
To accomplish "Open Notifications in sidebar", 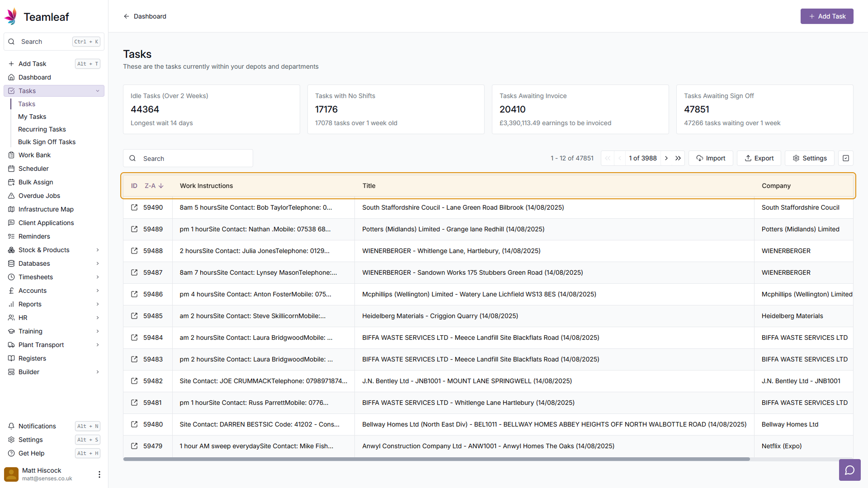I will coord(54,426).
